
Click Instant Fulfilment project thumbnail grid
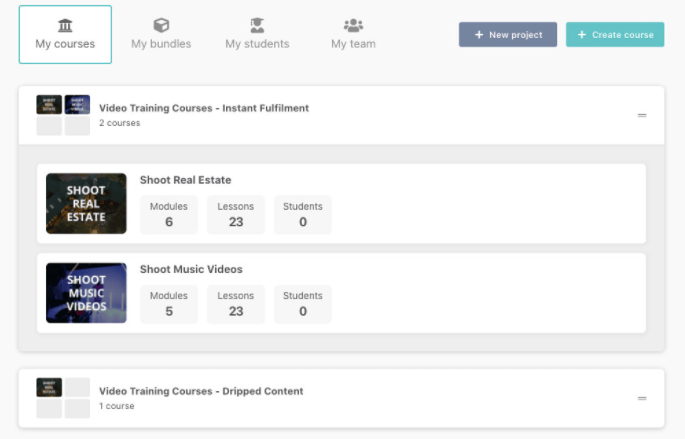click(x=63, y=115)
